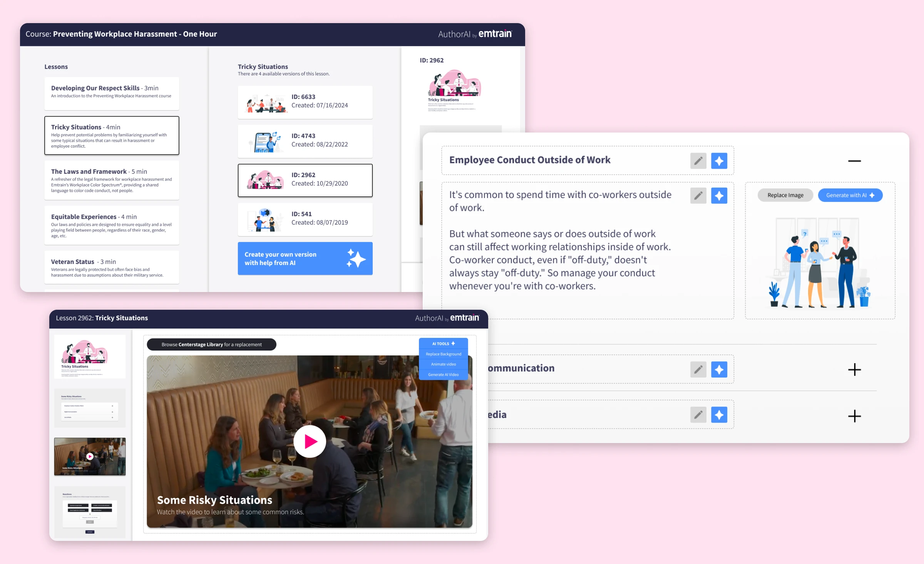Image resolution: width=924 pixels, height=564 pixels.
Task: Click pencil edit icon beside Employee Conduct heading
Action: [x=698, y=161]
